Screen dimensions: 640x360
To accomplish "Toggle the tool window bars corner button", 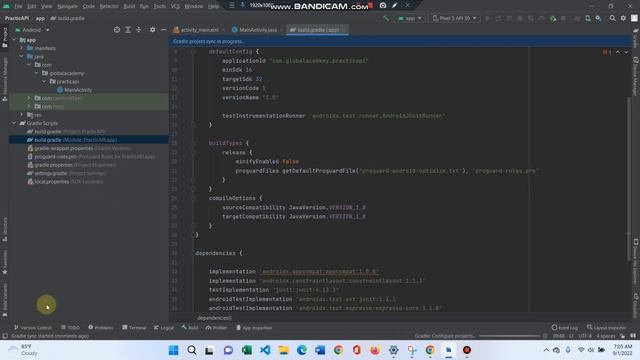I will (x=4, y=336).
